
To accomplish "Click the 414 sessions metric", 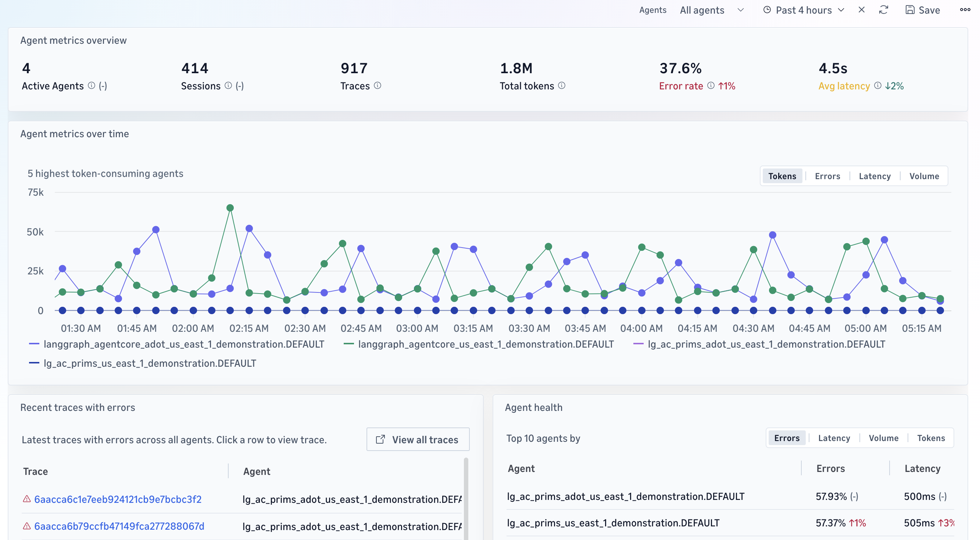I will (195, 68).
